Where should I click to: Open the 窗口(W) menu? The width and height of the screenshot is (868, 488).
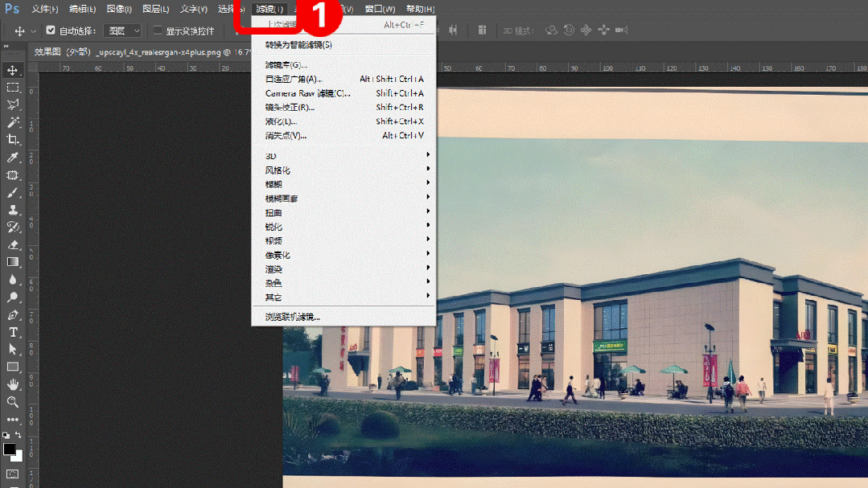point(380,9)
